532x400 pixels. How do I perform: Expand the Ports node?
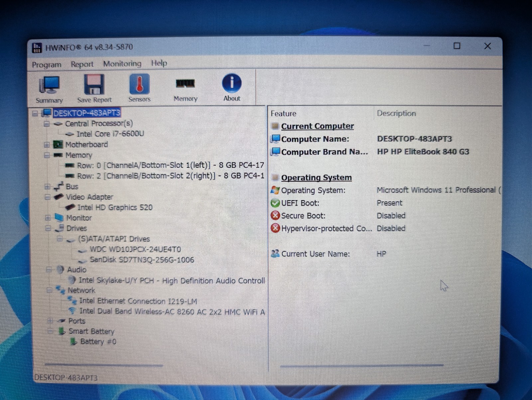point(50,321)
